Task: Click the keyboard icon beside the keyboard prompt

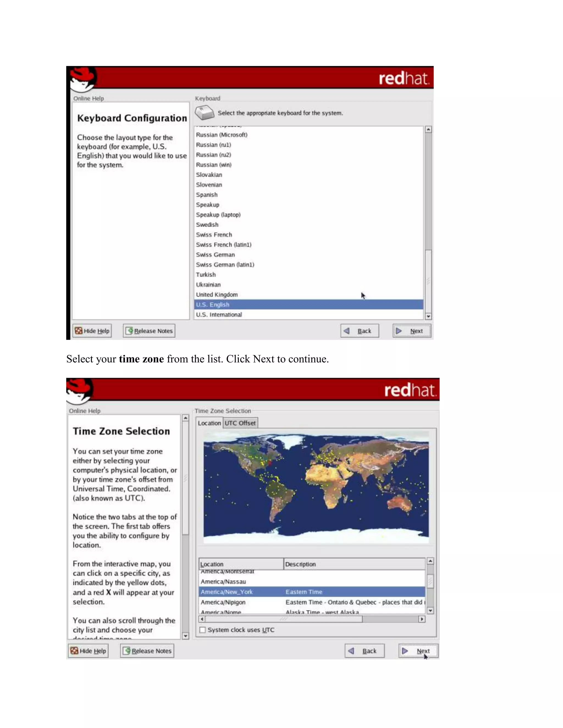Action: coord(205,113)
